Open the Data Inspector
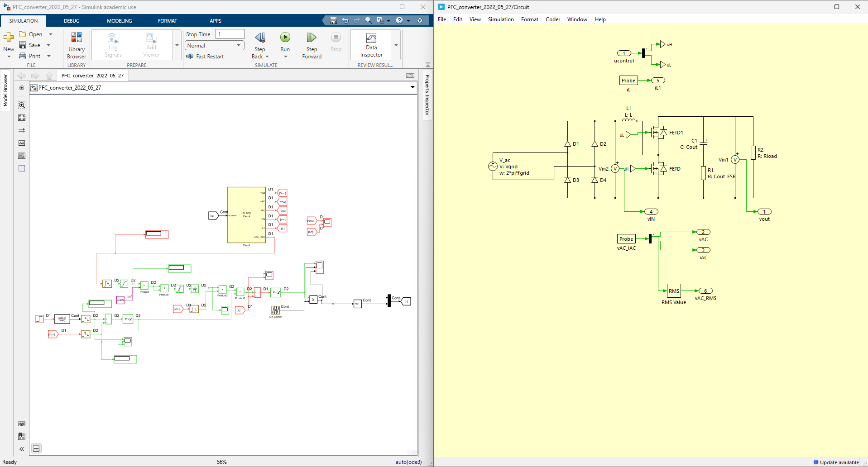 (x=371, y=45)
